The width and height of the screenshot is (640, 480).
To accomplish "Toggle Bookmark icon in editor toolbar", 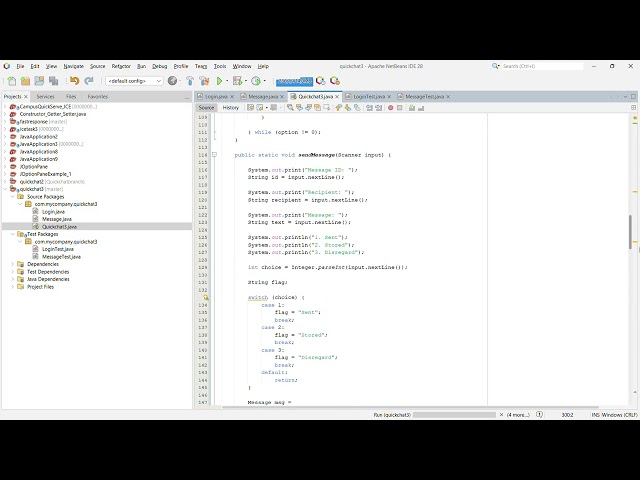I will [357, 107].
